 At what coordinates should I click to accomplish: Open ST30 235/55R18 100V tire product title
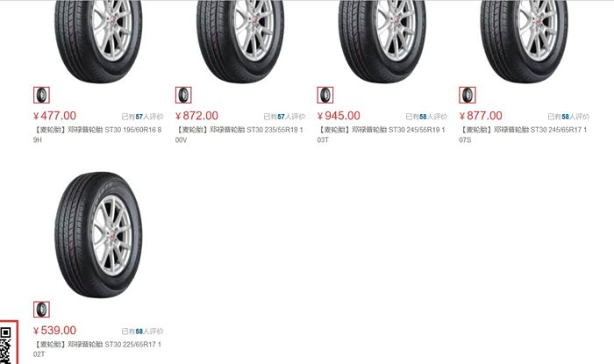coord(239,134)
